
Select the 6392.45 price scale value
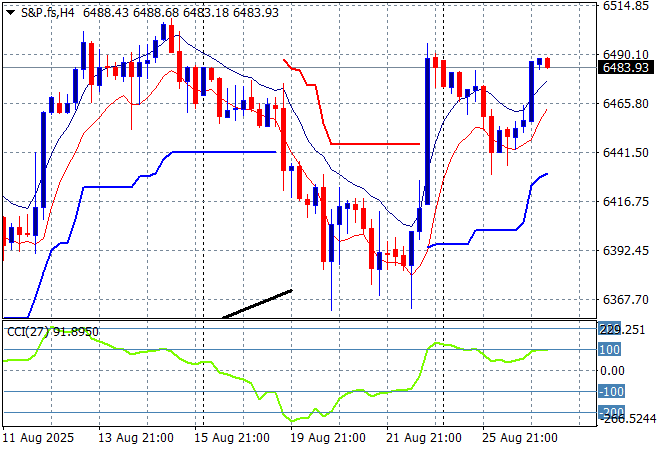(x=626, y=250)
